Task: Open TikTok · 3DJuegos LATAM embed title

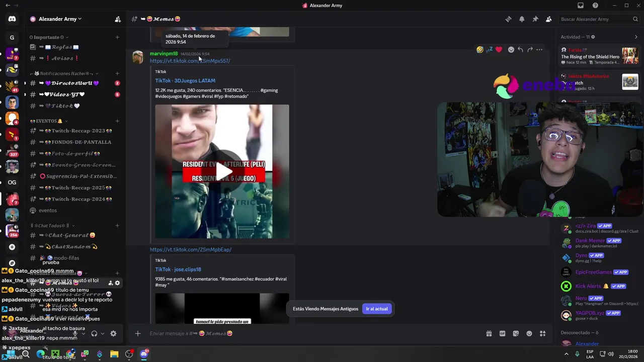Action: click(185, 80)
